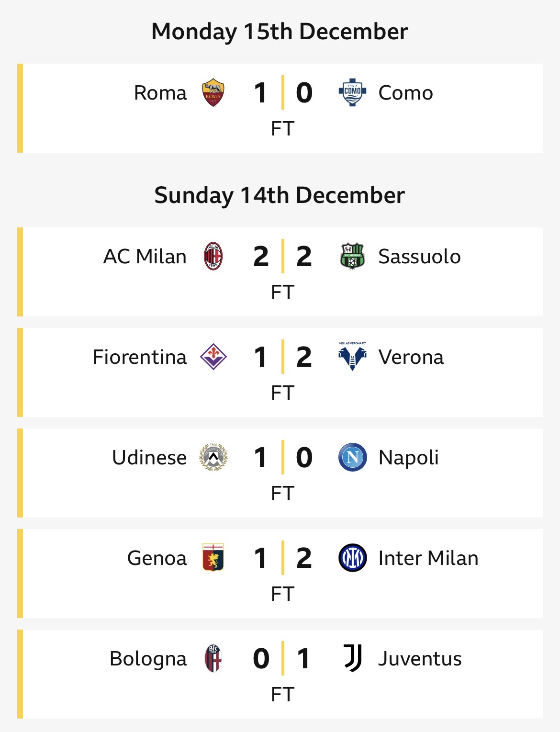560x732 pixels.
Task: Tap the Inter Milan logo
Action: 352,558
